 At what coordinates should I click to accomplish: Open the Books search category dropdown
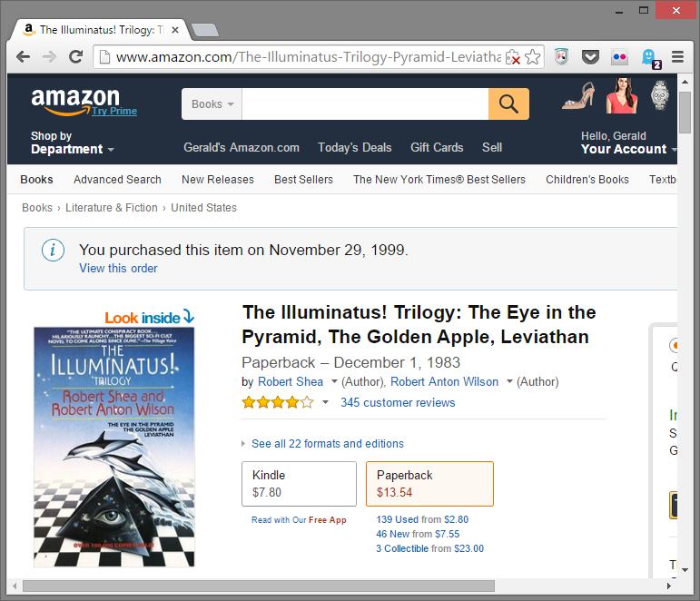[x=212, y=104]
